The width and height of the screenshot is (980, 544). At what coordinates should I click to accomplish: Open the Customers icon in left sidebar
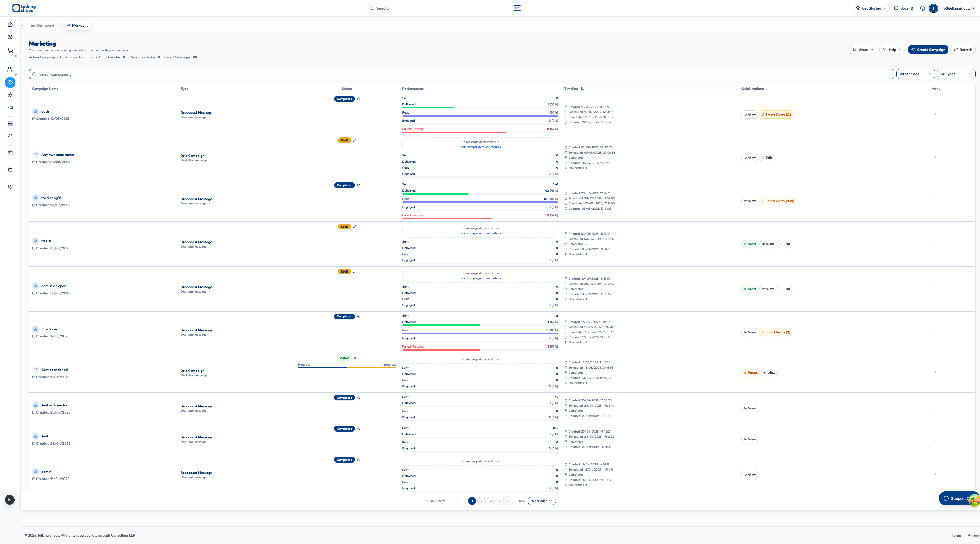click(10, 69)
